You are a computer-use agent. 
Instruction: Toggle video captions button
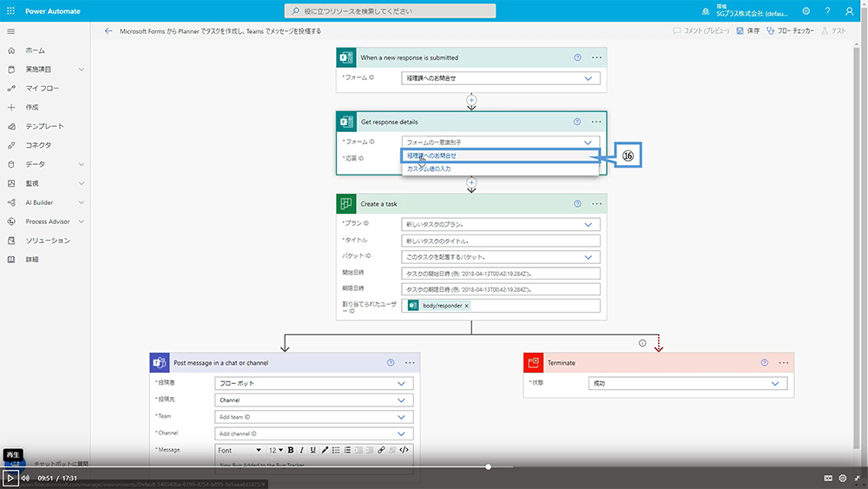coord(828,478)
